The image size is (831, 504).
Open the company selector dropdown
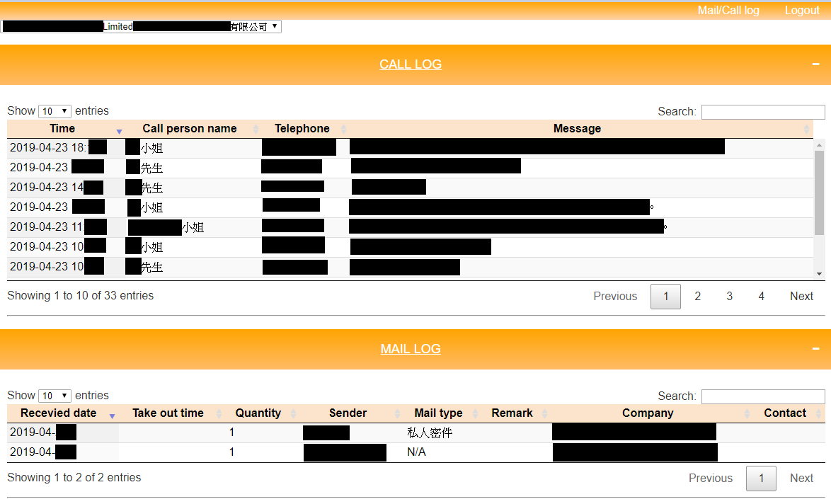click(141, 27)
